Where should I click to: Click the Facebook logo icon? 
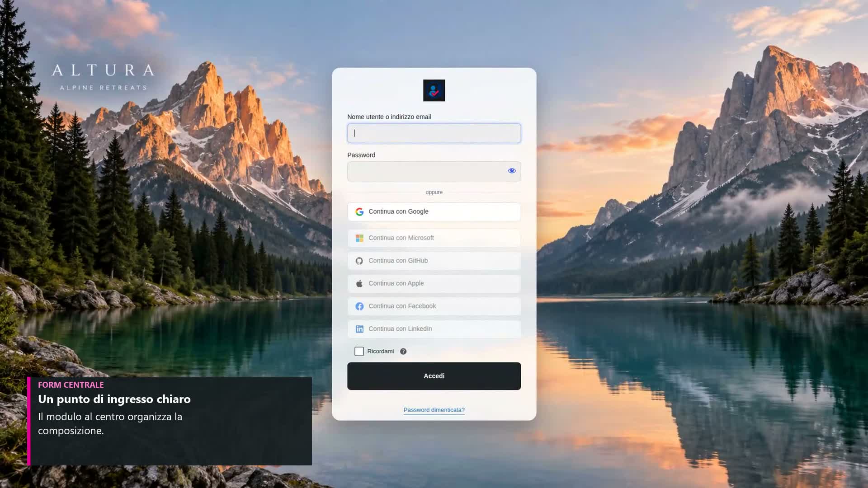coord(359,306)
